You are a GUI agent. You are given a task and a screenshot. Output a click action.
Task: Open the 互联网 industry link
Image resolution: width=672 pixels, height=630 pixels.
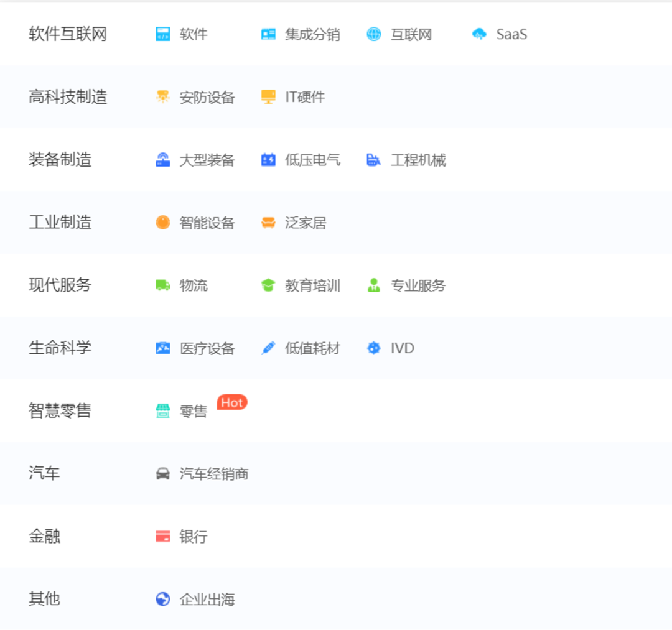(411, 34)
